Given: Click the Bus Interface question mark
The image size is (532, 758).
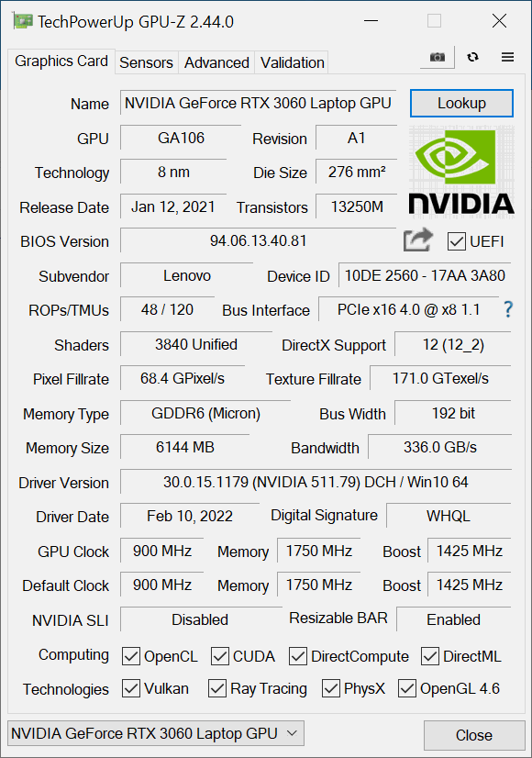Looking at the screenshot, I should 508,309.
